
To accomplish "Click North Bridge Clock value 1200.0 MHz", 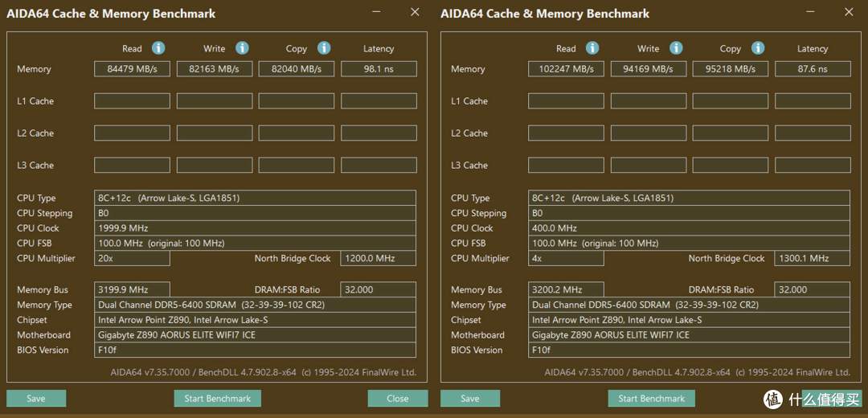I will click(379, 258).
